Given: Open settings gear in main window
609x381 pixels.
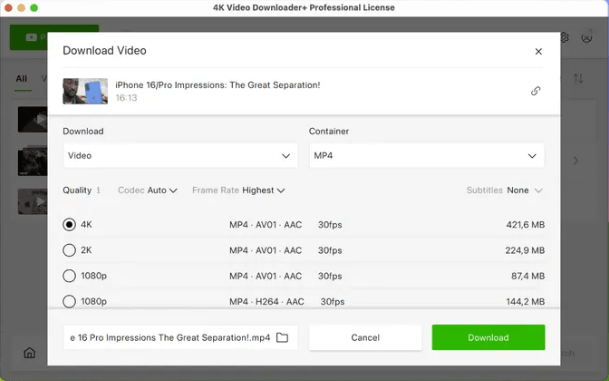Looking at the screenshot, I should pyautogui.click(x=564, y=38).
